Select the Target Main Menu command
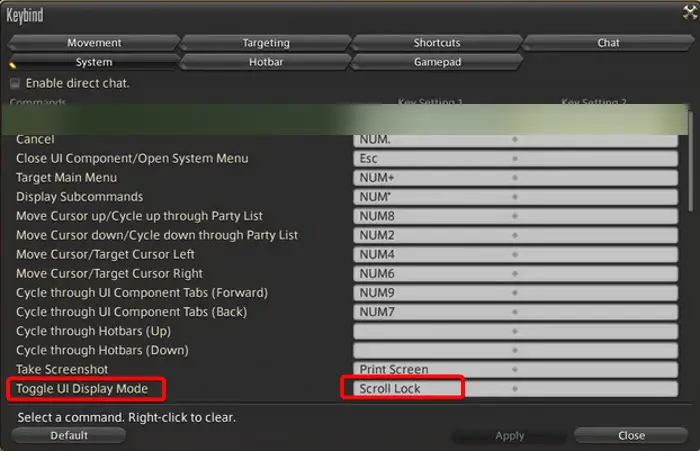This screenshot has width=700, height=451. click(67, 178)
